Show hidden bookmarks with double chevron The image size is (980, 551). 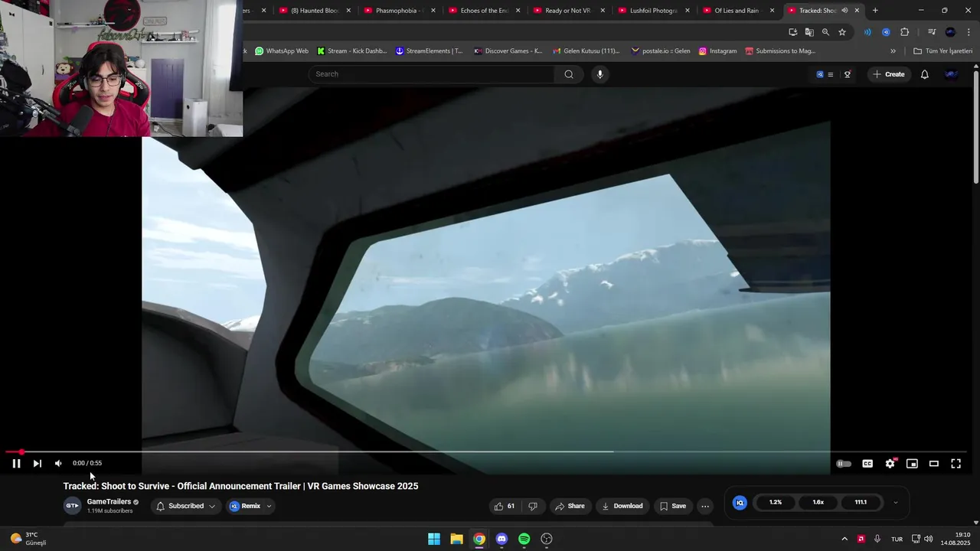click(x=893, y=51)
